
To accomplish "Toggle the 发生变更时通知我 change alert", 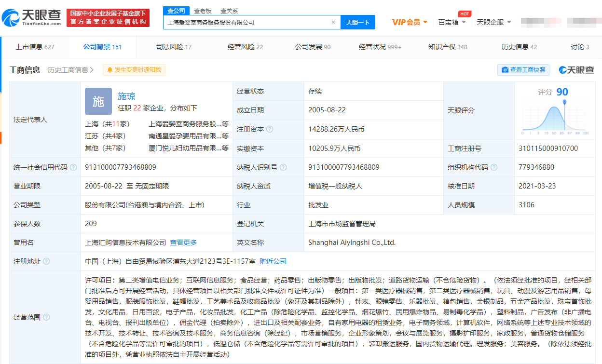I will (x=134, y=70).
